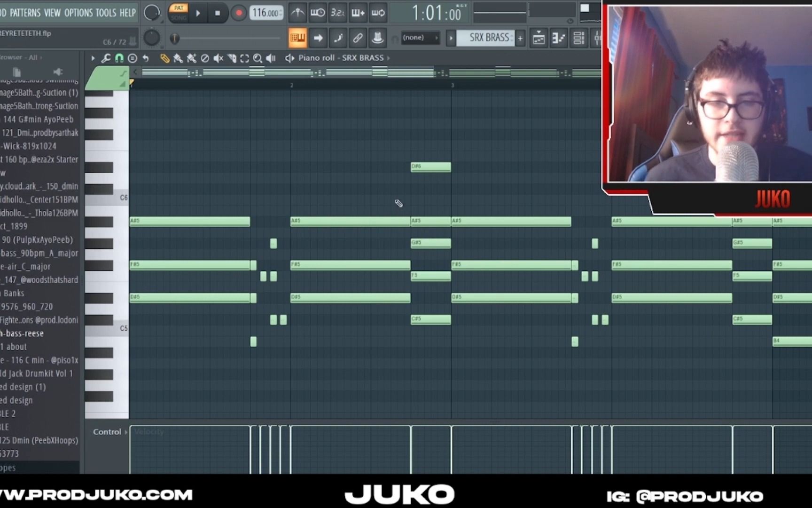Select the Mute tool
The height and width of the screenshot is (508, 812).
tap(218, 58)
